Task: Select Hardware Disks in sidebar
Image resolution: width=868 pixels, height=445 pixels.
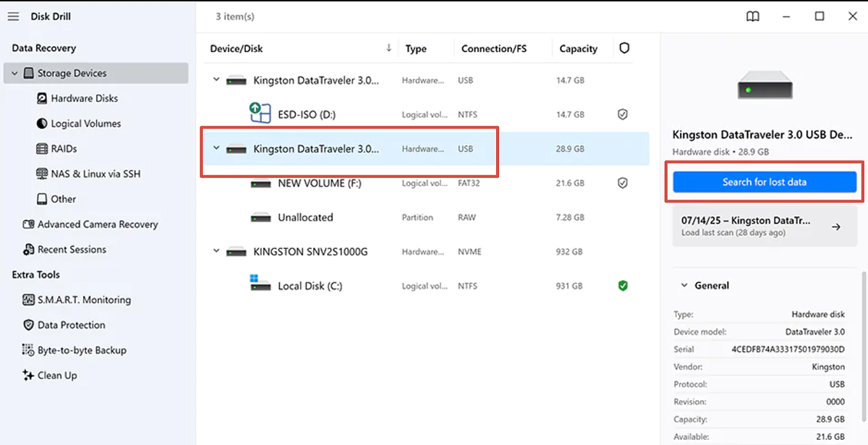Action: coord(85,98)
